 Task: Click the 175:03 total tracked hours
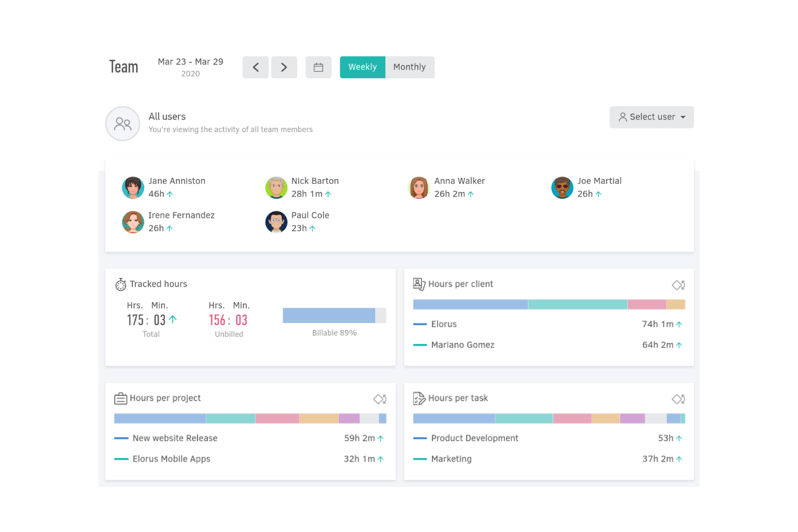tap(146, 320)
